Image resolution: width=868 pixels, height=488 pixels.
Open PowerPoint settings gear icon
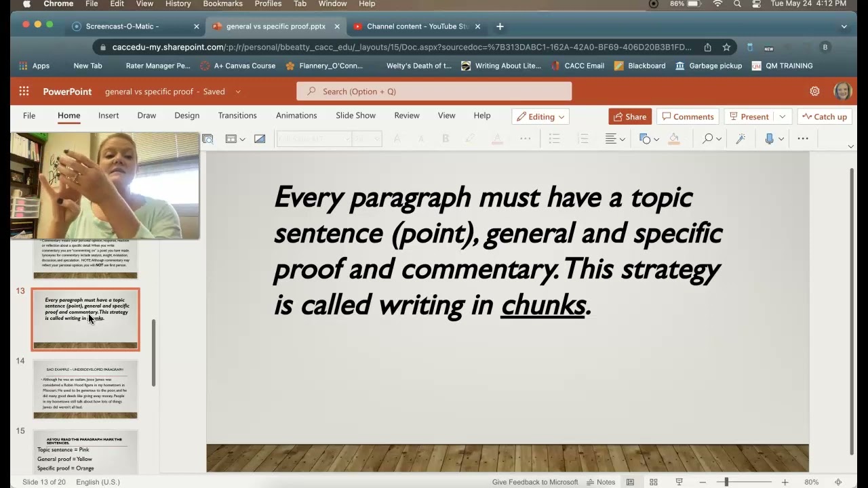point(814,91)
